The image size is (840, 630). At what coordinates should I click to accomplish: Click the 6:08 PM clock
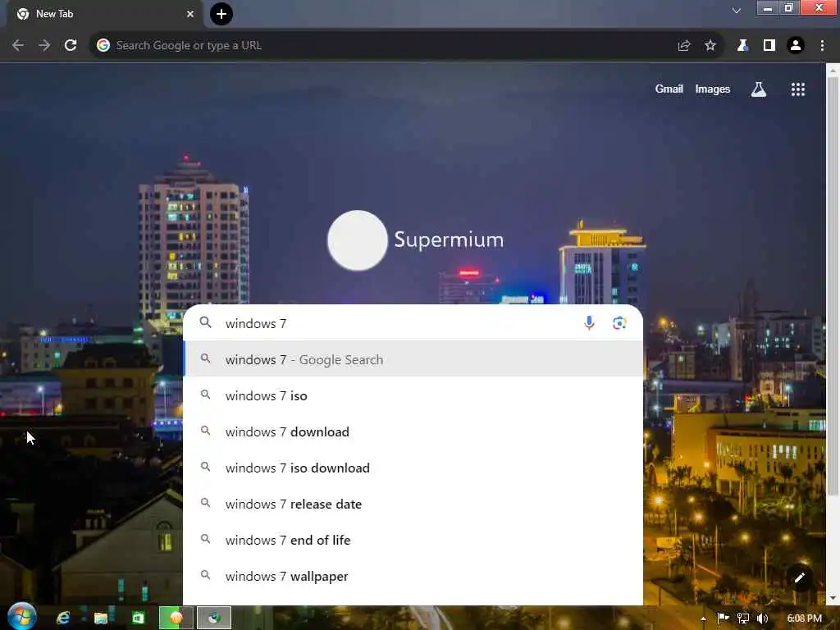805,619
